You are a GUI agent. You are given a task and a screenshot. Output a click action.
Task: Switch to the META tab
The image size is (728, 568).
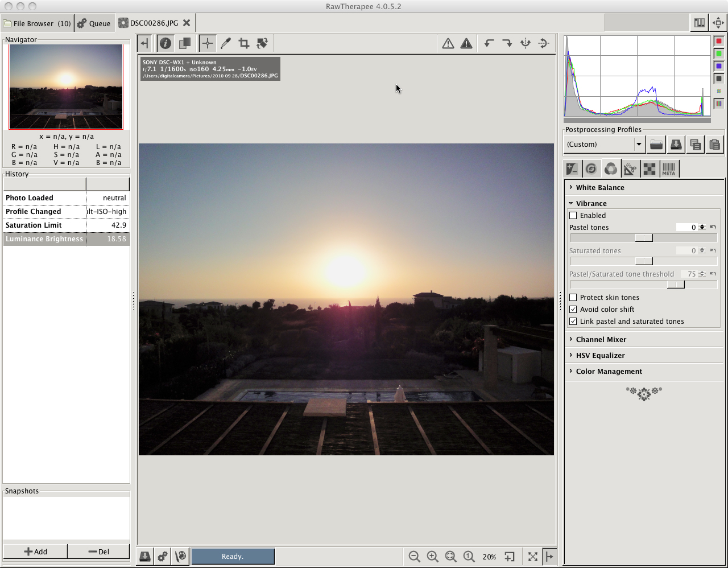click(x=669, y=168)
